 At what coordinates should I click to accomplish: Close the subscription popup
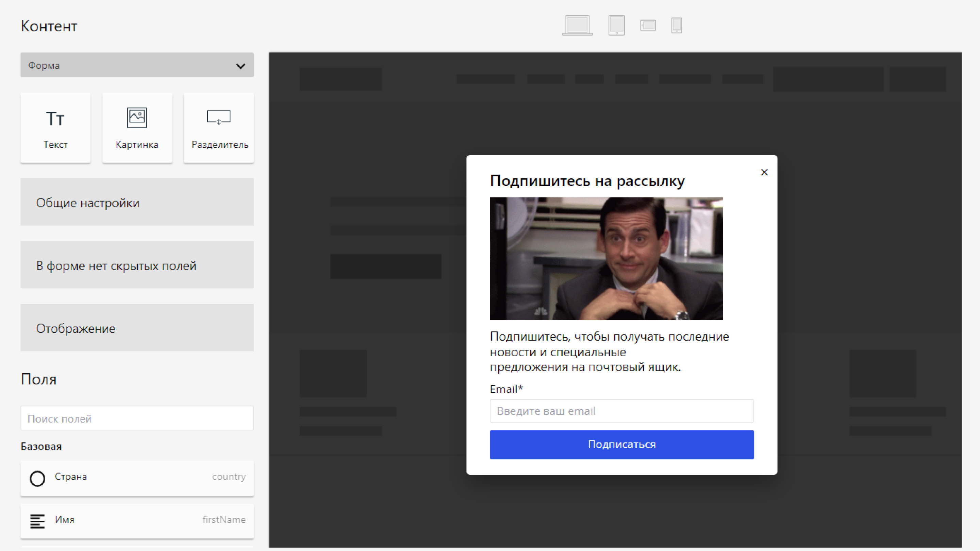pyautogui.click(x=764, y=172)
